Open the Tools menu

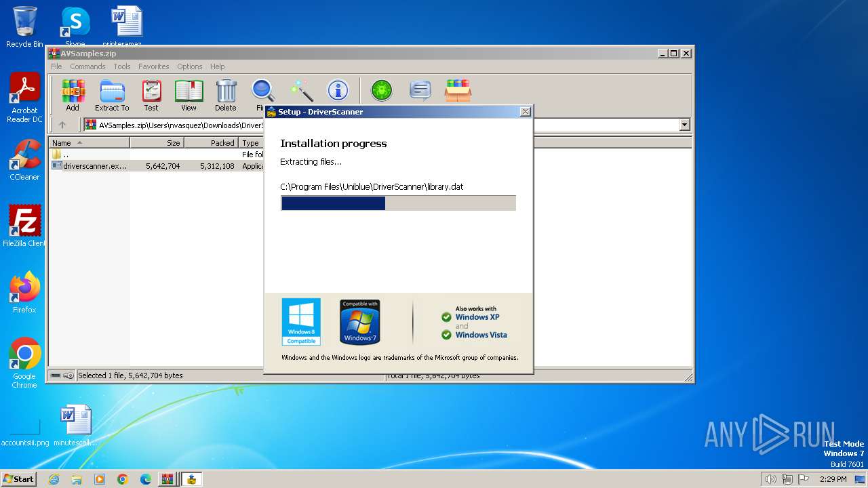point(122,66)
